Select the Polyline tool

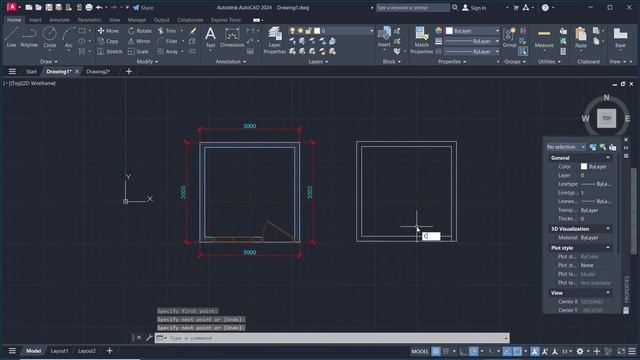29,37
